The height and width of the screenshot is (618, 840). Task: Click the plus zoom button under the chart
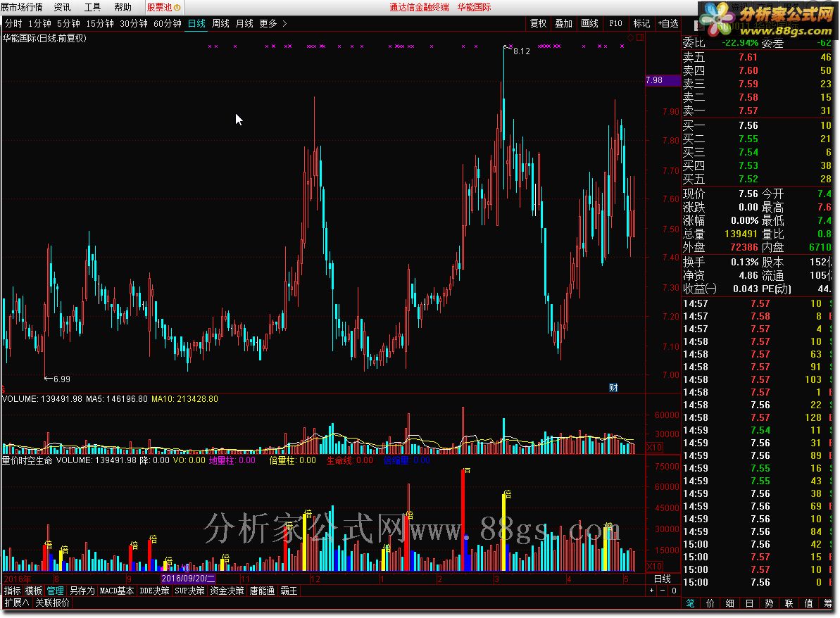tap(651, 591)
